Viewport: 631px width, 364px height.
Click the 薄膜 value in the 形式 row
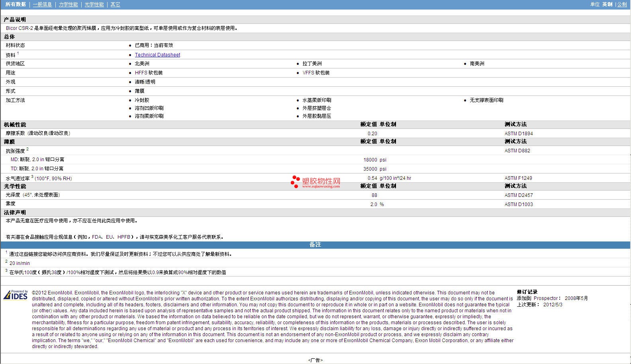(x=139, y=91)
